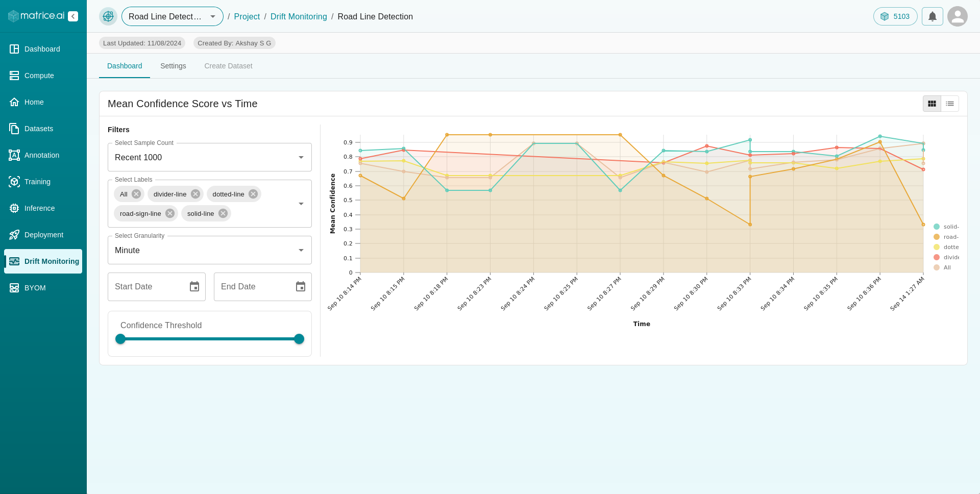
Task: Remove the divider-line label chip
Action: [x=195, y=194]
